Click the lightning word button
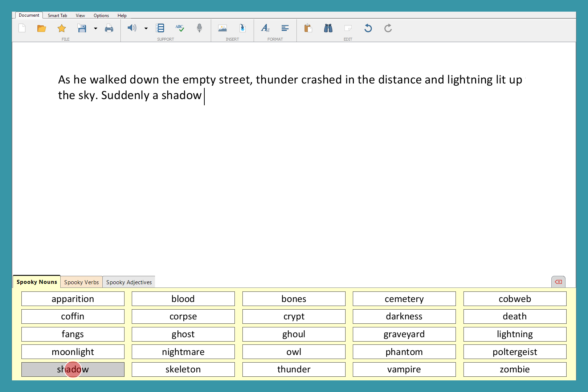This screenshot has height=392, width=588. [x=515, y=334]
